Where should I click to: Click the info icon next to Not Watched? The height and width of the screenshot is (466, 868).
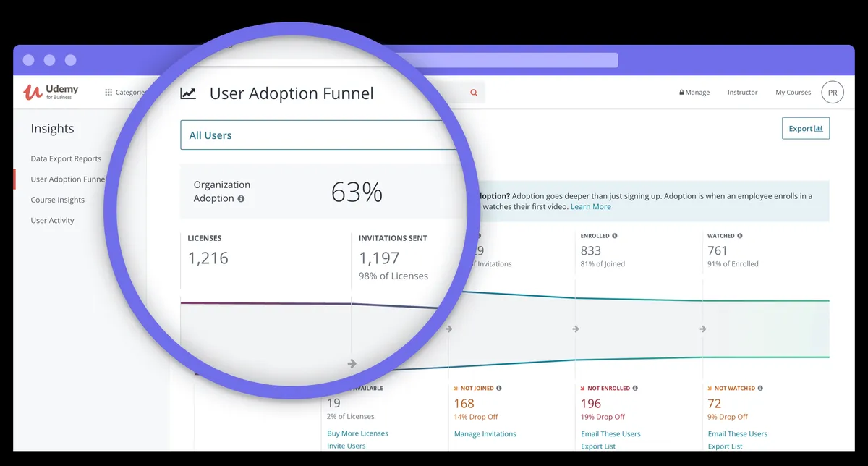760,389
